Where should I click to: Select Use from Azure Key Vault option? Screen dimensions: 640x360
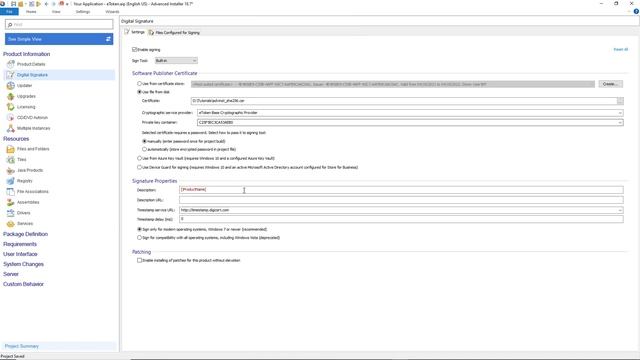tap(139, 158)
